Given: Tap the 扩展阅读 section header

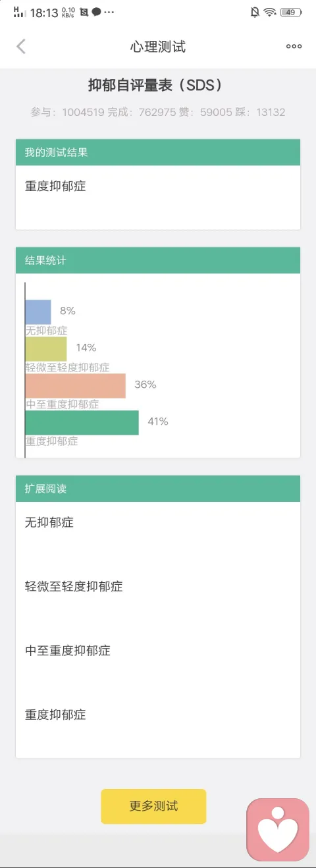Looking at the screenshot, I should 158,489.
